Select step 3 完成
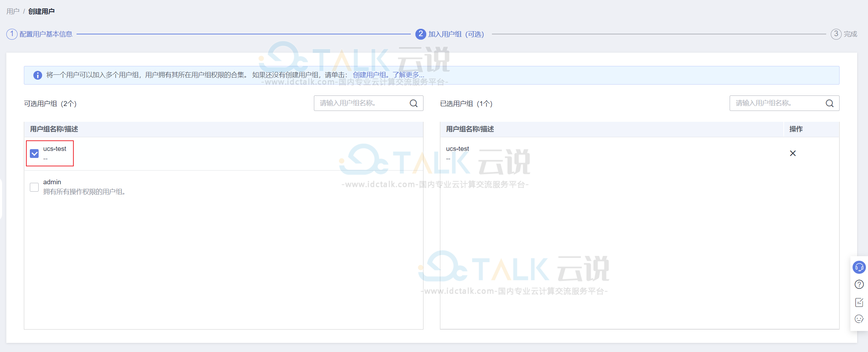The height and width of the screenshot is (352, 868). tap(844, 34)
